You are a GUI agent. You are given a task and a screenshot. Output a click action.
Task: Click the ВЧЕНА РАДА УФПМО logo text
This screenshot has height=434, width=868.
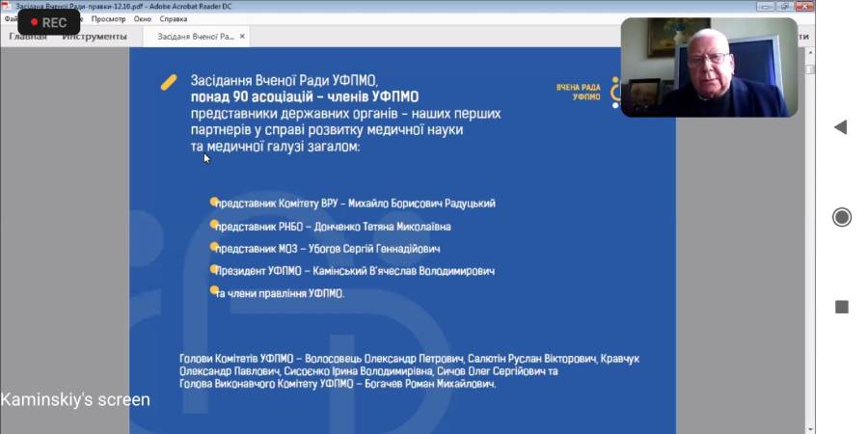pos(579,92)
